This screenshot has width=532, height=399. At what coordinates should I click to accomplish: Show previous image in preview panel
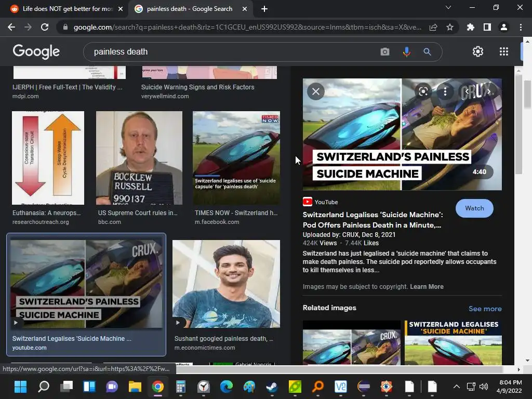tap(467, 91)
